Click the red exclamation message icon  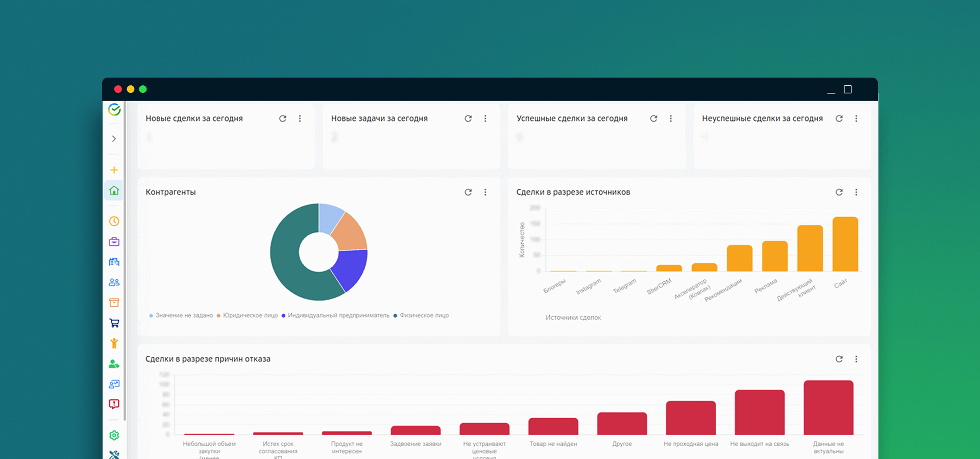(x=114, y=404)
